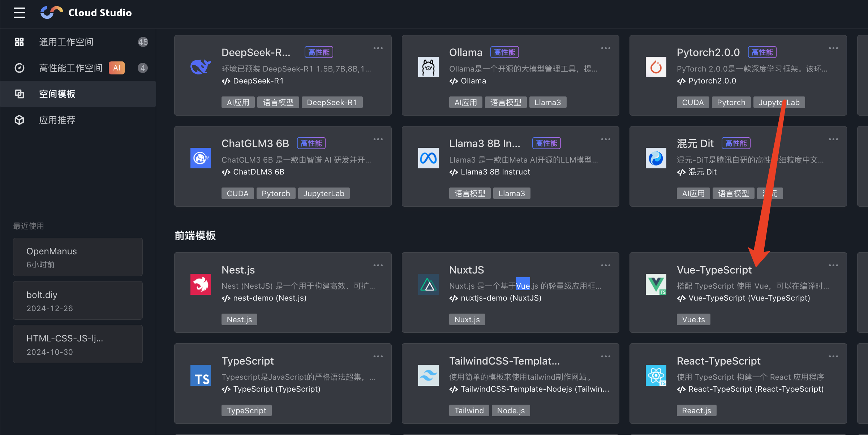Click the 语言模型 tag on 混元 Dit card

click(733, 193)
